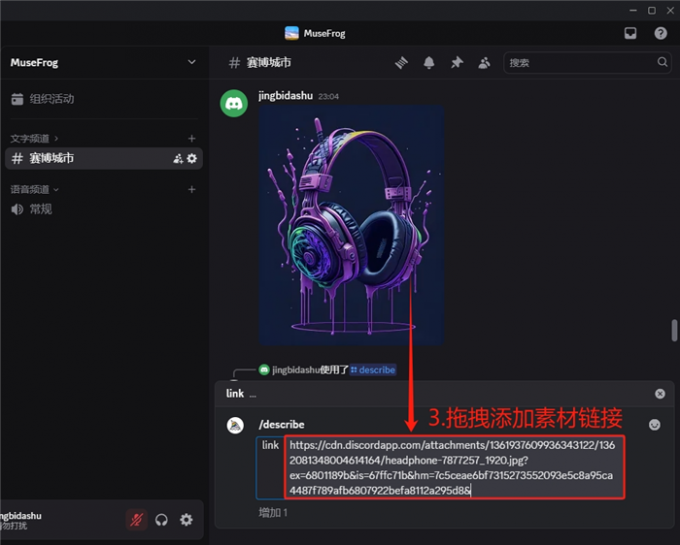Minimize the Discord window
This screenshot has width=680, height=545.
(x=633, y=10)
